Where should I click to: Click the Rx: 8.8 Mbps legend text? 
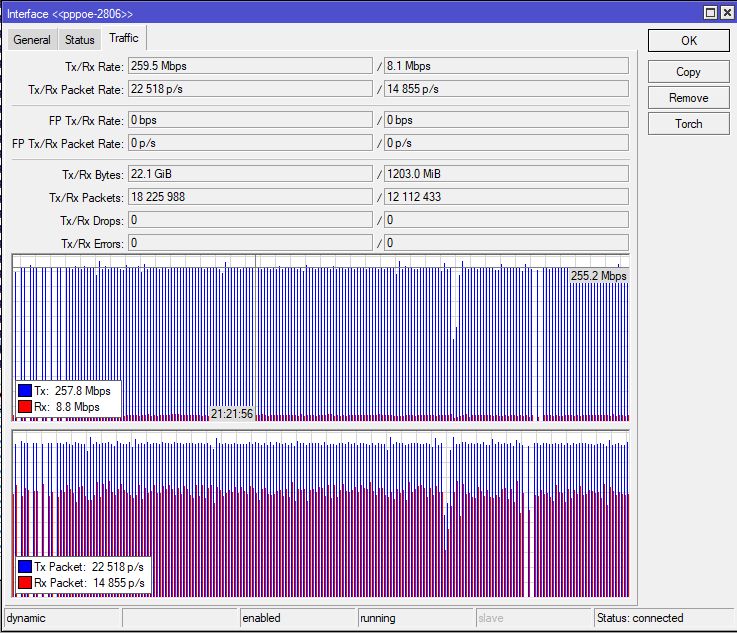coord(67,407)
